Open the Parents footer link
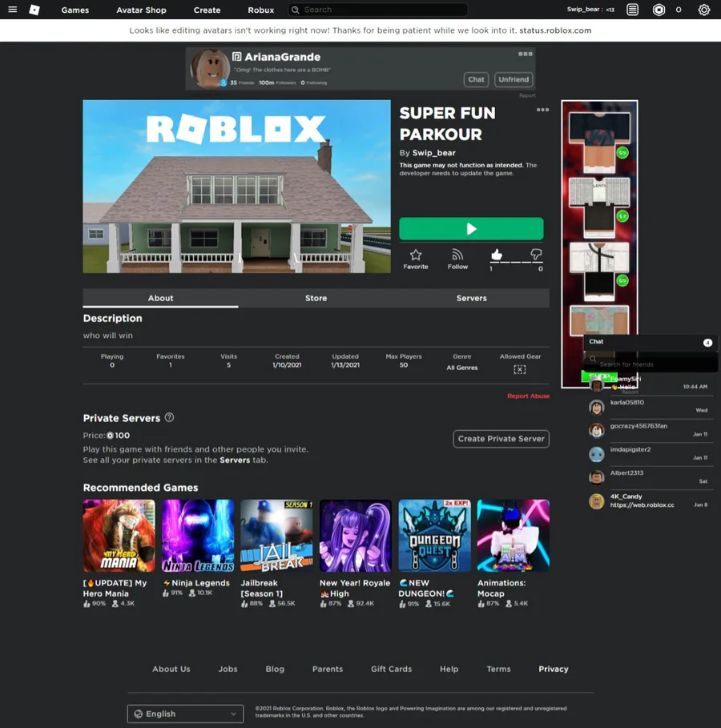 tap(328, 669)
